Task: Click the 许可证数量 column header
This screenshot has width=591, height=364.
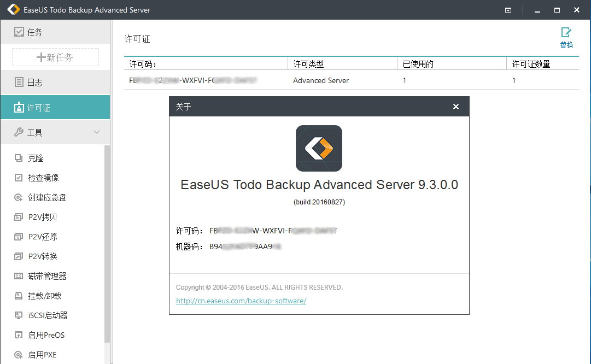Action: pyautogui.click(x=543, y=64)
